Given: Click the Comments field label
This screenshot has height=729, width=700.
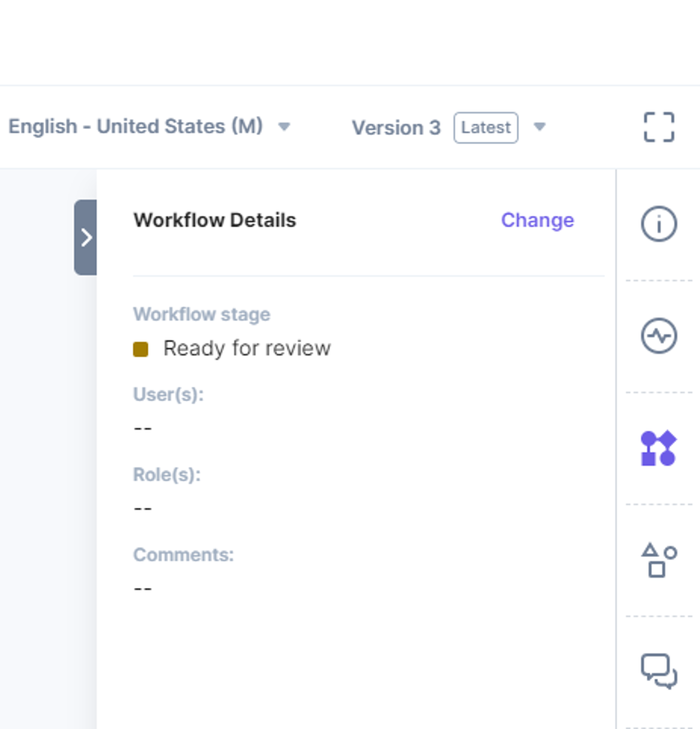Looking at the screenshot, I should [x=184, y=555].
